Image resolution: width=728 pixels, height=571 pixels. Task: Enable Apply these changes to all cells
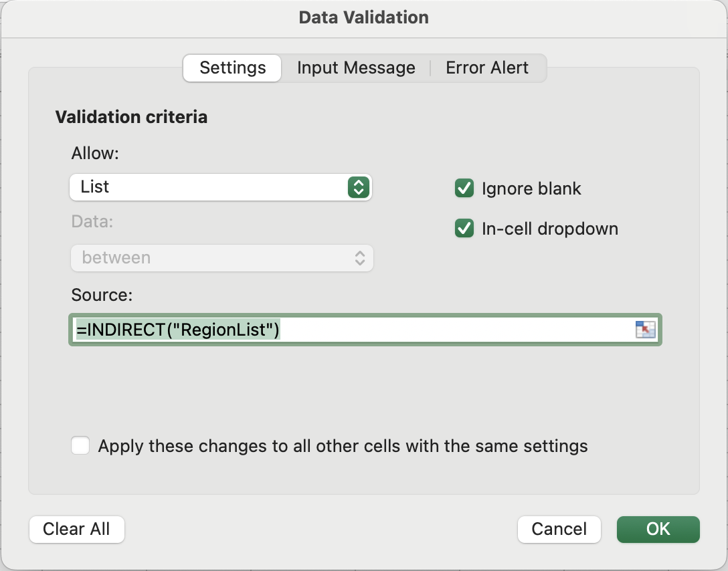(x=80, y=446)
